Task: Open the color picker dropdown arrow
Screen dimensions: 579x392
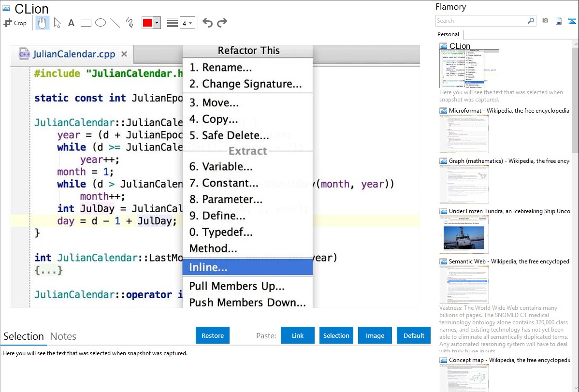Action: click(157, 23)
